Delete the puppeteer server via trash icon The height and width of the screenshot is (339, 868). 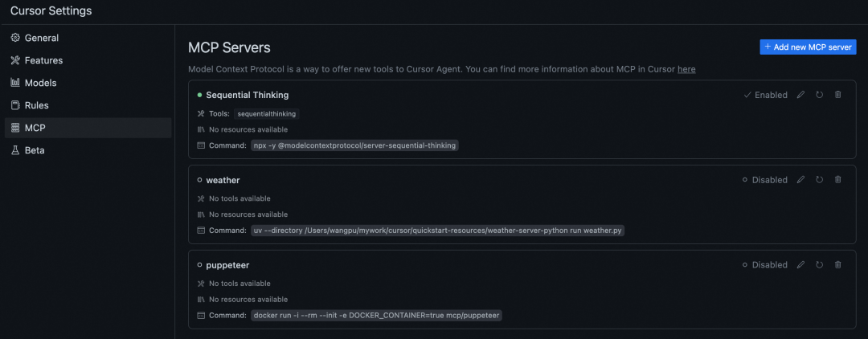837,265
